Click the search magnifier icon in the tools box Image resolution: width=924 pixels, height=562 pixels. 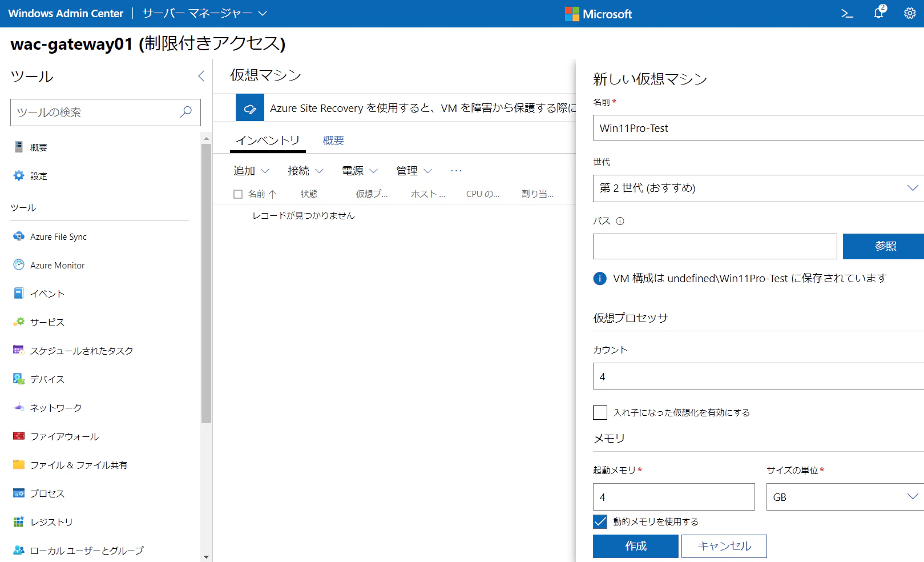tap(186, 113)
